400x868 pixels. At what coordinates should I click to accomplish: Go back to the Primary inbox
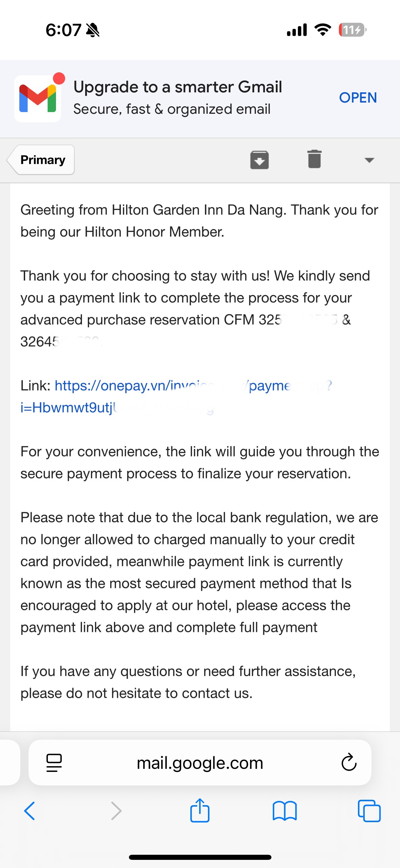[x=41, y=160]
